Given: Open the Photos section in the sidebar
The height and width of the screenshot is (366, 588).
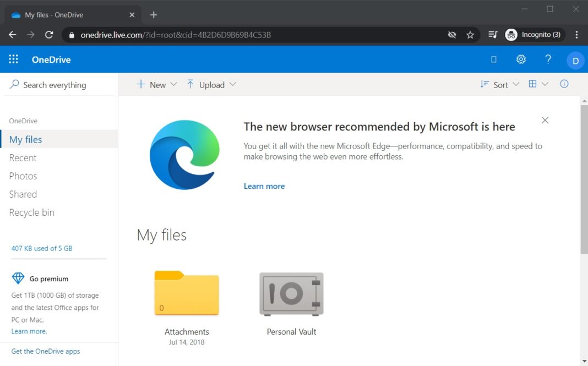Looking at the screenshot, I should tap(23, 176).
